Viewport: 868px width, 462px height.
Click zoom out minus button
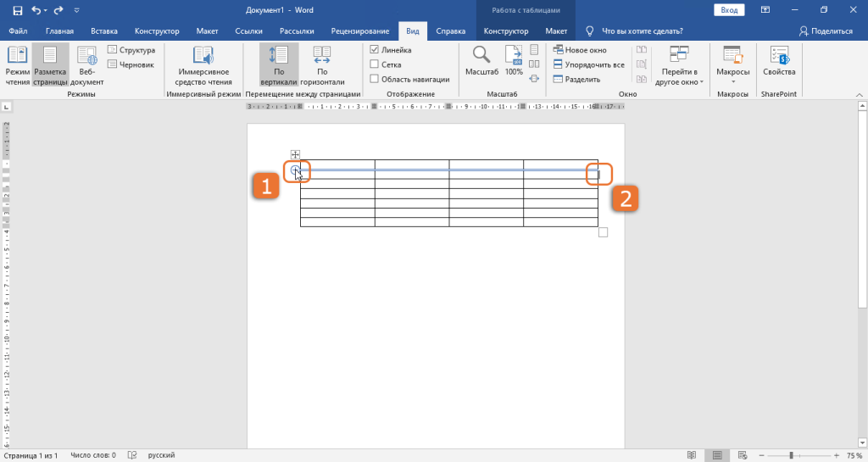click(762, 455)
